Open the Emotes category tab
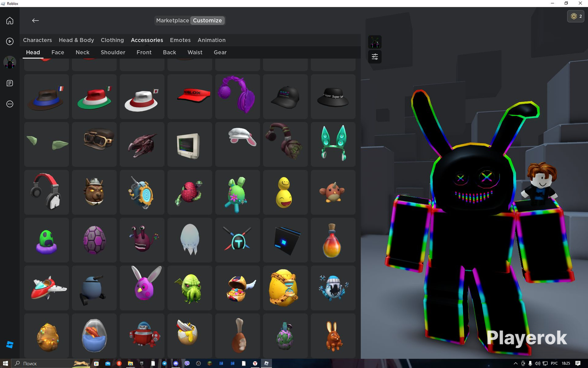 pyautogui.click(x=180, y=40)
